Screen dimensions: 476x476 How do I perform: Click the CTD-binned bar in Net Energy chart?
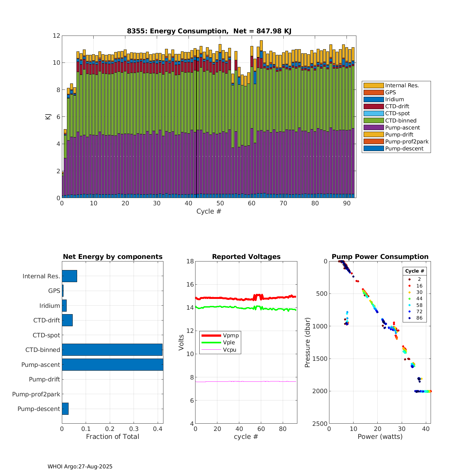112,350
